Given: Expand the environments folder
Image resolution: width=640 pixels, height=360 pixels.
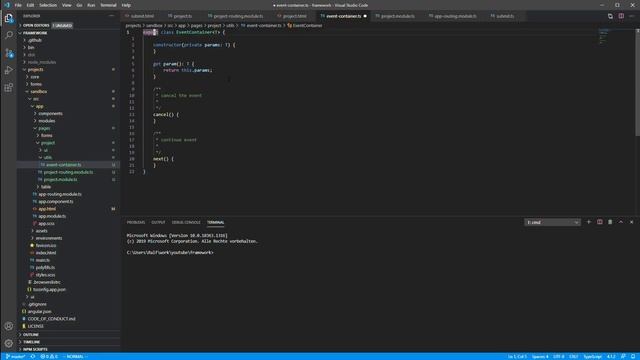Looking at the screenshot, I should tap(49, 238).
